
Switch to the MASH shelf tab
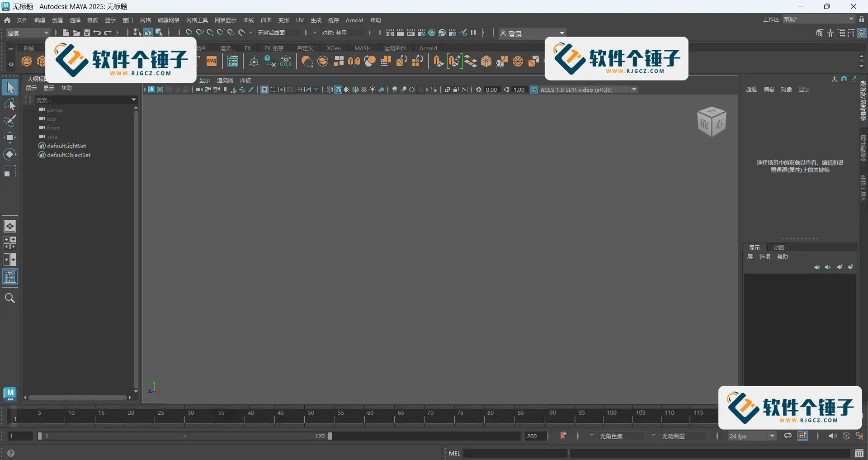[x=362, y=48]
